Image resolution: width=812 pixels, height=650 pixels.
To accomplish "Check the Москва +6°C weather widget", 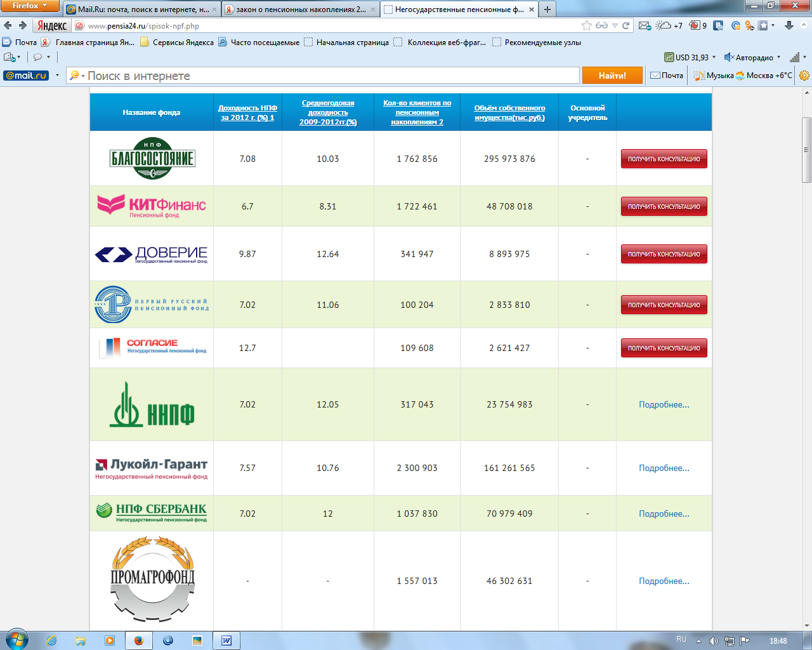I will coord(764,75).
